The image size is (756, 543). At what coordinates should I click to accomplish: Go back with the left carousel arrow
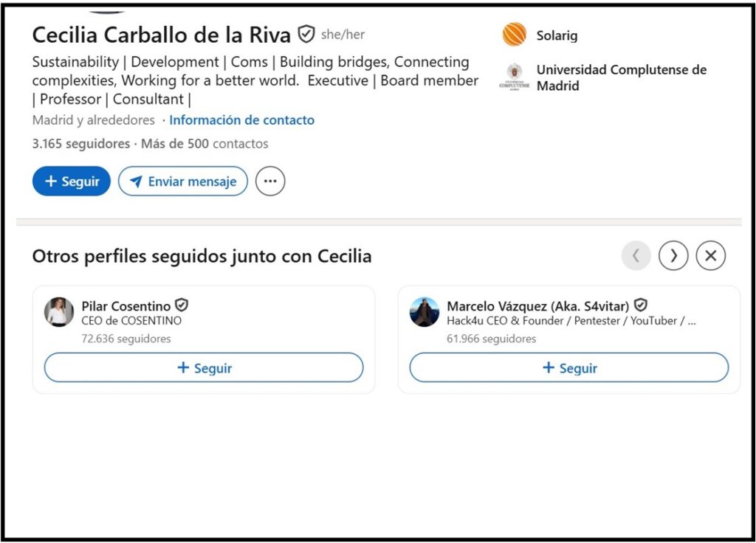(636, 256)
